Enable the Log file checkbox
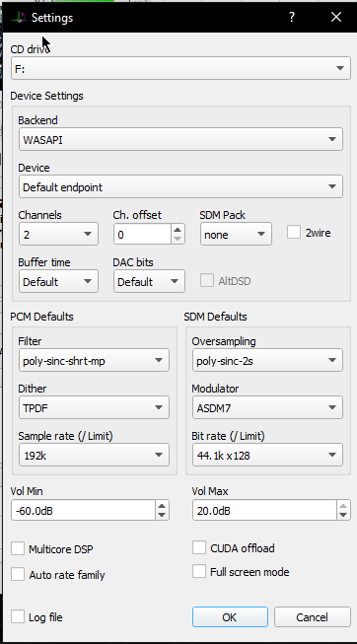Viewport: 357px width, 644px height. (x=18, y=616)
